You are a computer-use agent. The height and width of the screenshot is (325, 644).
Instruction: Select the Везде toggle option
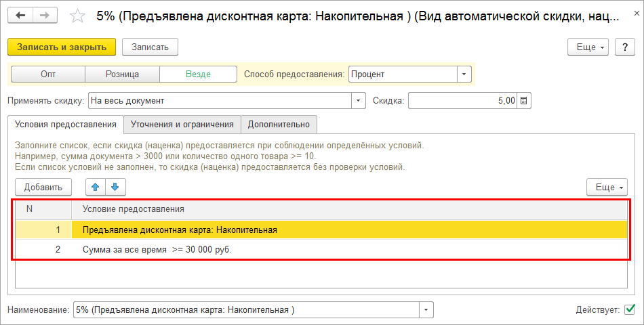coord(198,74)
